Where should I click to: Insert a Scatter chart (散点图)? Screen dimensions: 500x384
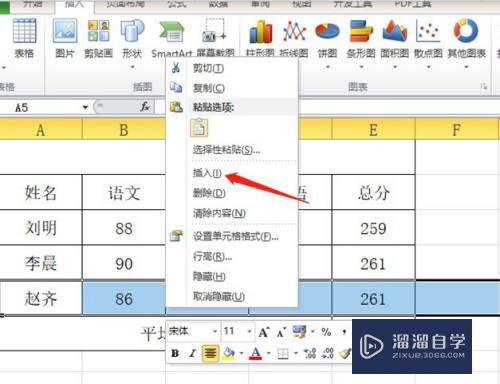pyautogui.click(x=428, y=31)
